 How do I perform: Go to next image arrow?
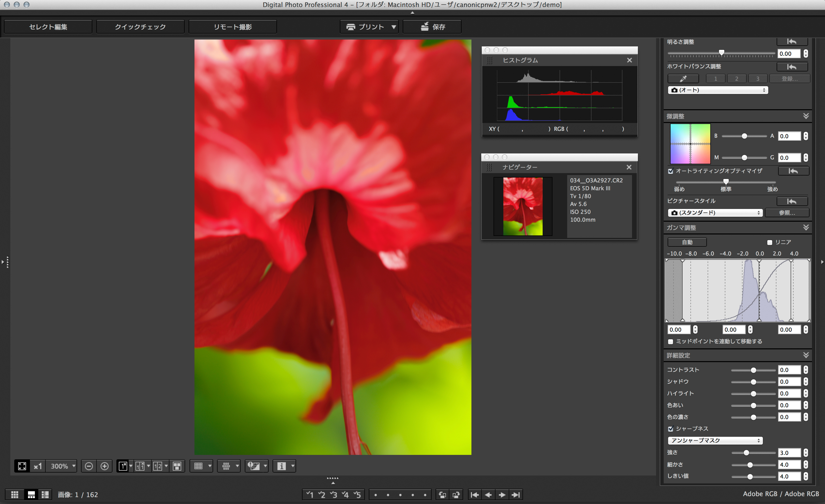tap(502, 495)
